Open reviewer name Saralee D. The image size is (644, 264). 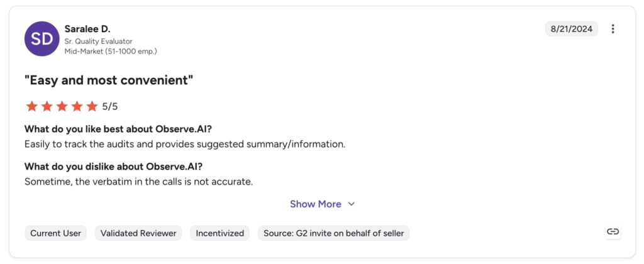87,29
